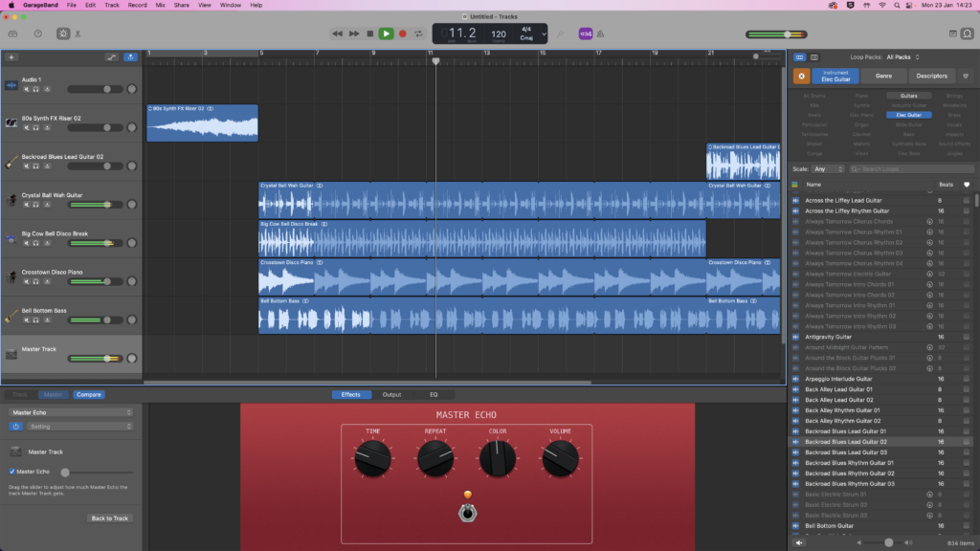Screen dimensions: 980x551
Task: Open the Master Echo preset dropdown
Action: [71, 413]
